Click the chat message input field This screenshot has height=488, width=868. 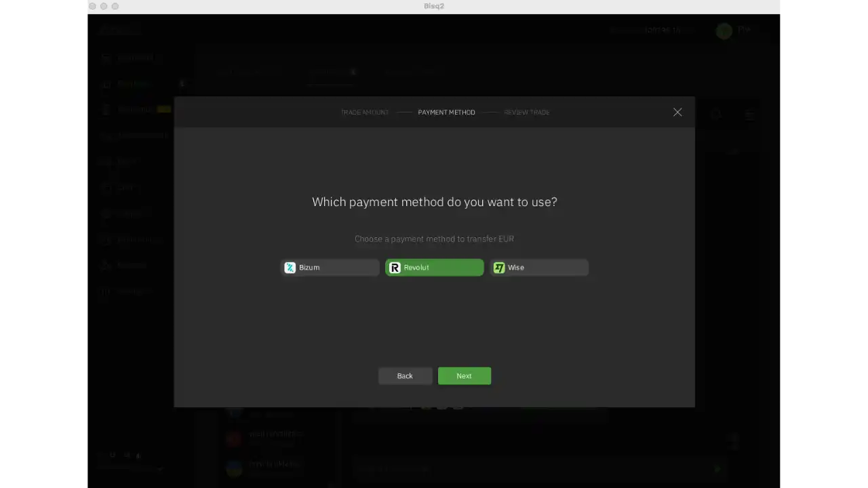pyautogui.click(x=529, y=468)
